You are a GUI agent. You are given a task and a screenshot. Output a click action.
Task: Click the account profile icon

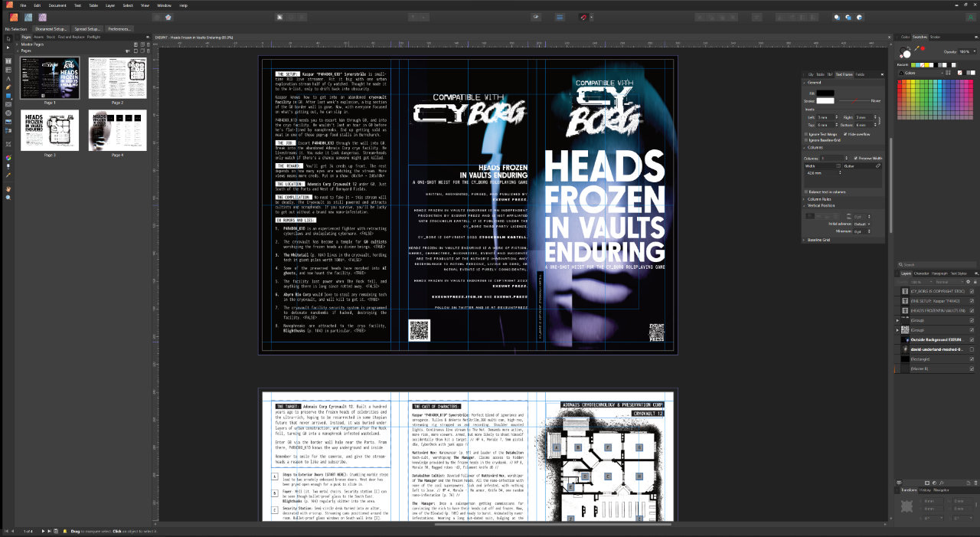971,18
